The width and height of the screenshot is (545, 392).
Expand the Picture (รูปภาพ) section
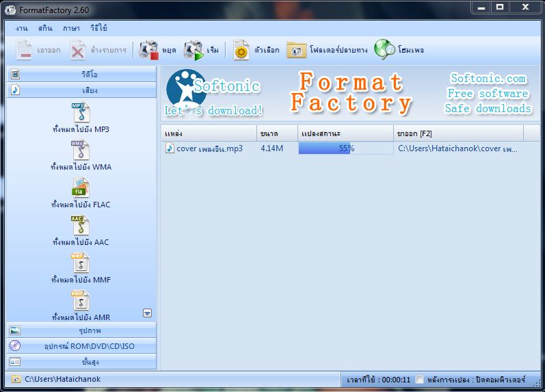pos(81,330)
